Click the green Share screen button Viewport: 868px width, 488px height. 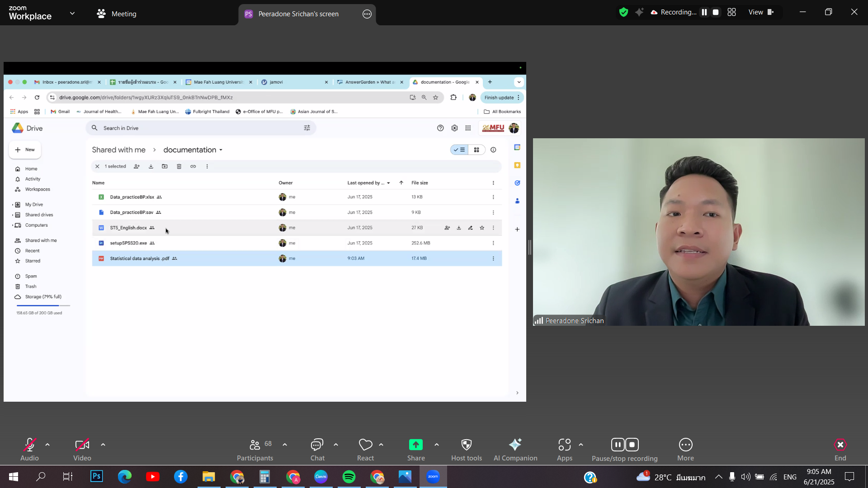tap(415, 445)
